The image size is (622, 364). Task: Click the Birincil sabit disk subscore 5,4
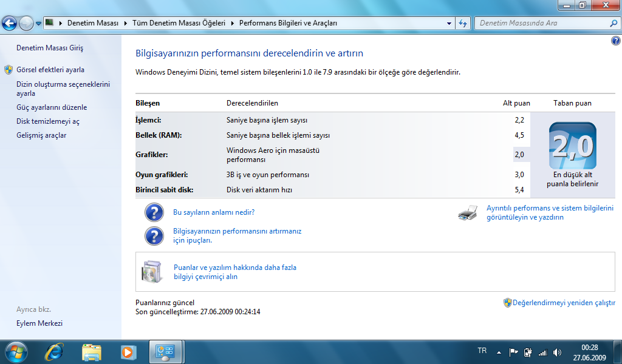click(x=519, y=190)
